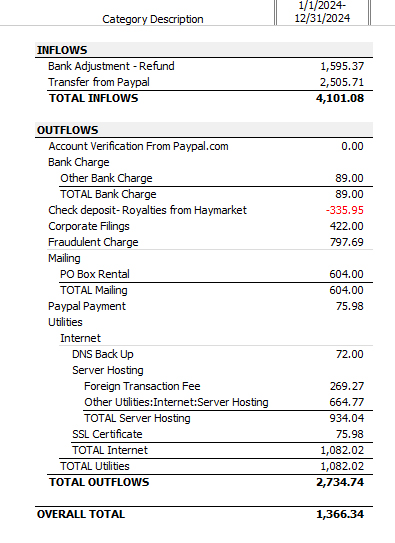Collapse the Bank Charge category
The image size is (395, 543).
pyautogui.click(x=79, y=162)
